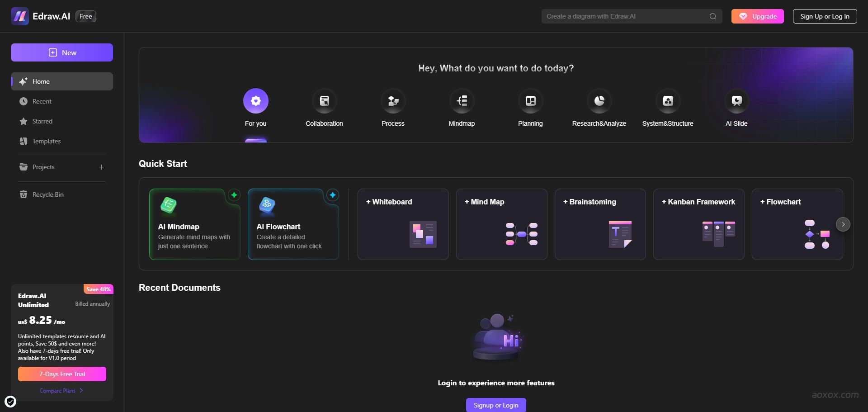Click the Whiteboard illustration icon
The width and height of the screenshot is (868, 412).
coord(423,234)
